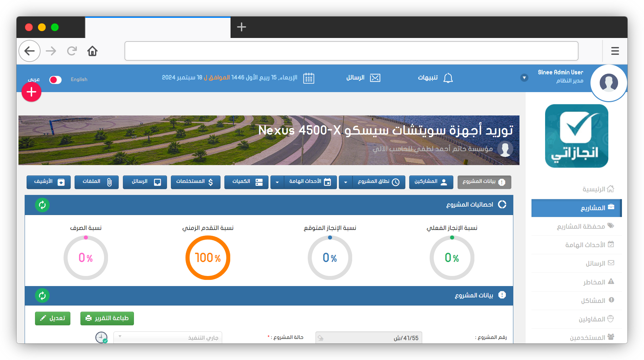Click the green edit (تعديل) button
This screenshot has height=360, width=644.
(x=53, y=318)
